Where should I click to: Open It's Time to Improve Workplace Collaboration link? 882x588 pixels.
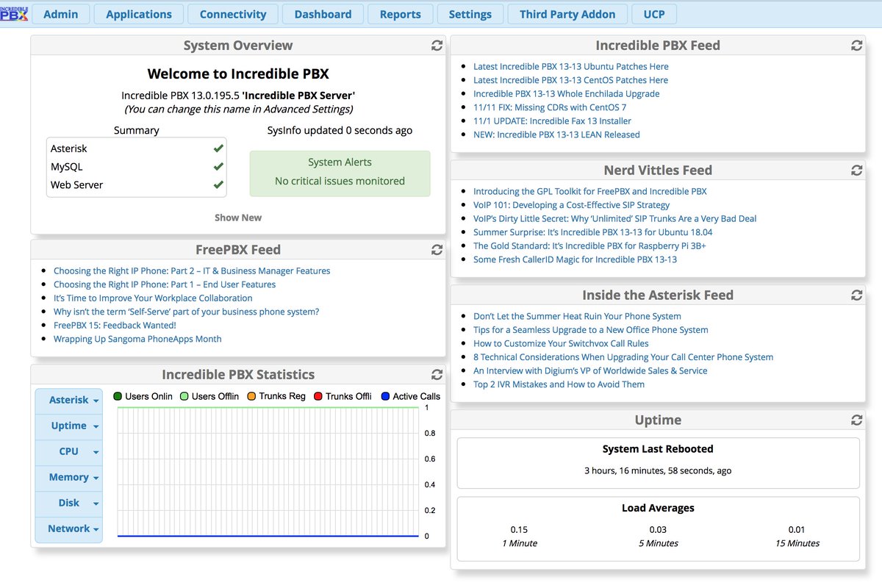coord(153,298)
